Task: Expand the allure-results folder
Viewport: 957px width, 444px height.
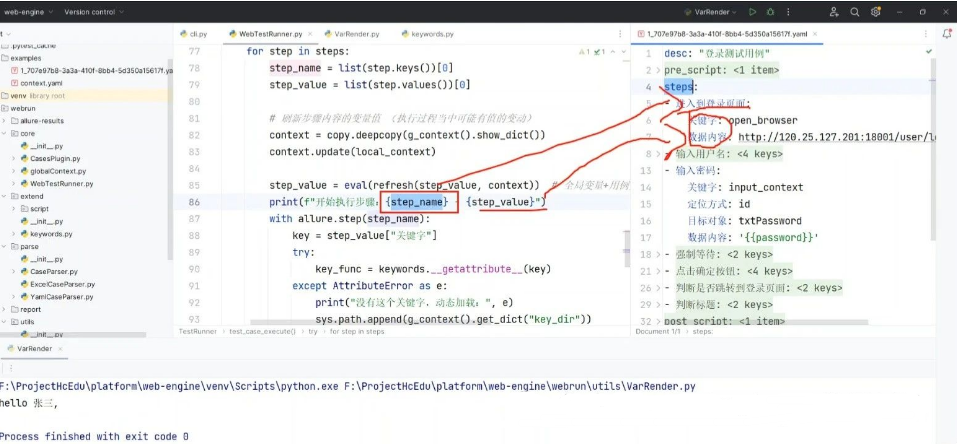Action: [4, 121]
